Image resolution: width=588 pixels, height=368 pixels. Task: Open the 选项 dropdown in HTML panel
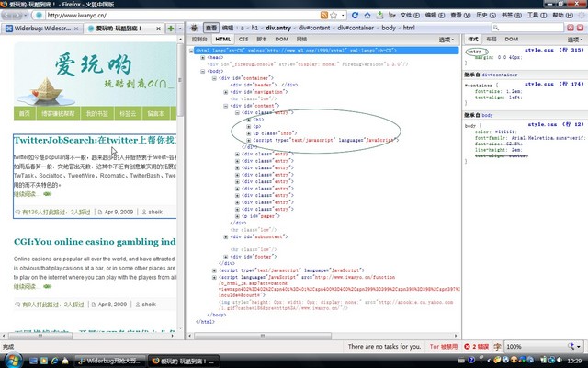(x=447, y=40)
